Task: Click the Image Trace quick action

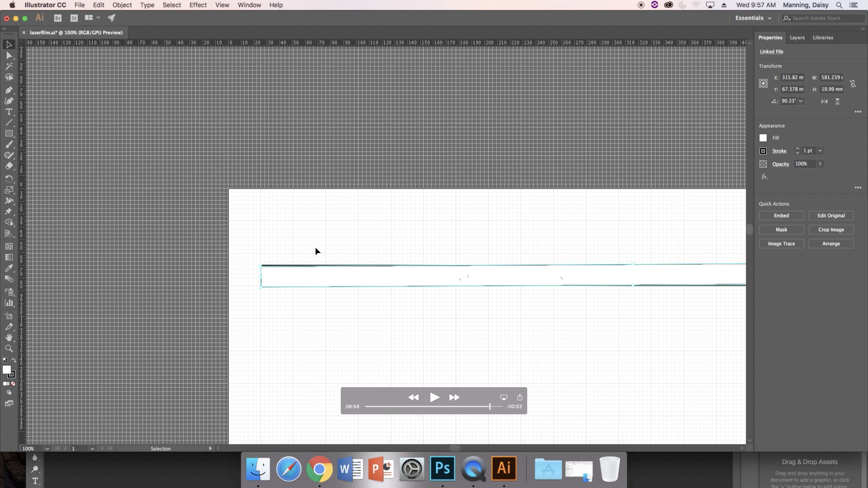Action: (x=782, y=243)
